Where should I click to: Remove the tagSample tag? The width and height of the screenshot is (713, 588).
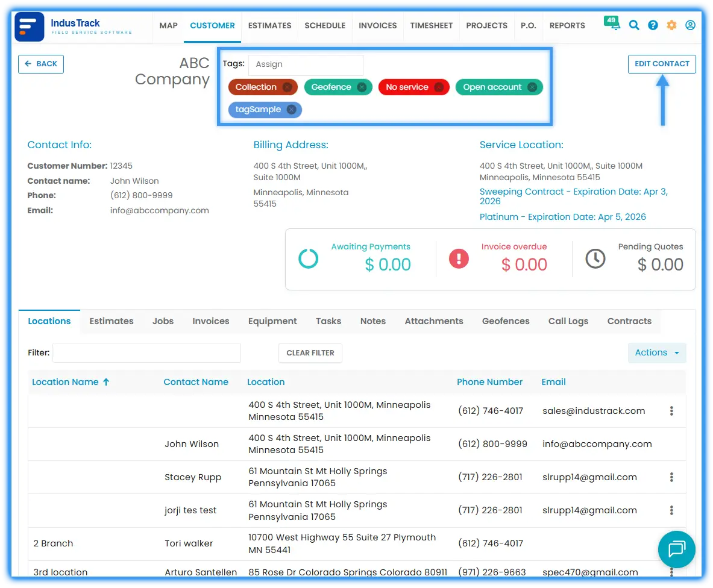[292, 110]
